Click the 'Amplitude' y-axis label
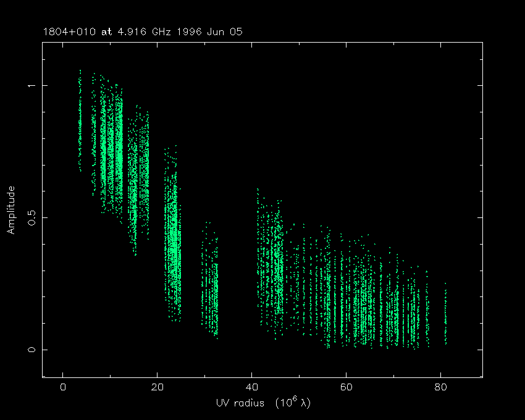The image size is (525, 420). pos(10,210)
